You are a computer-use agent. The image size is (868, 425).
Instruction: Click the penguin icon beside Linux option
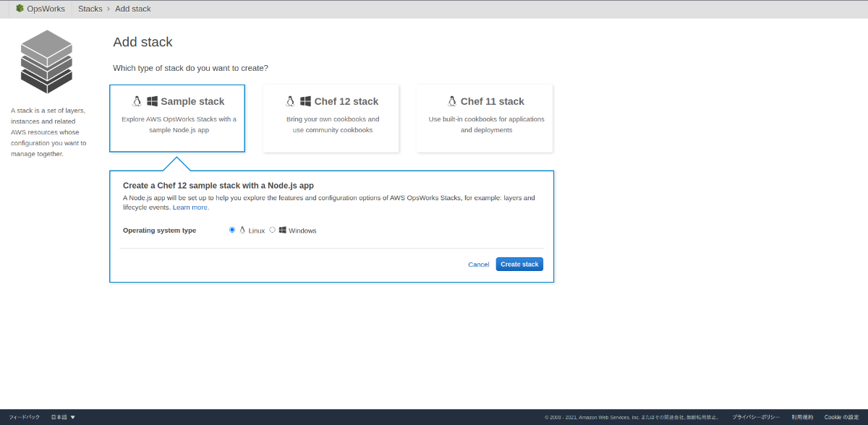242,230
